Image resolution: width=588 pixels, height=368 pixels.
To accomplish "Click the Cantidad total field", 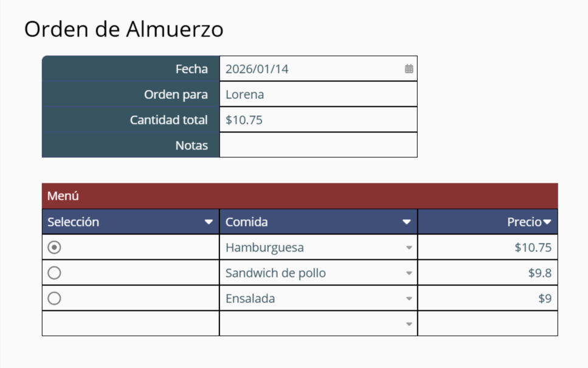I will [319, 120].
